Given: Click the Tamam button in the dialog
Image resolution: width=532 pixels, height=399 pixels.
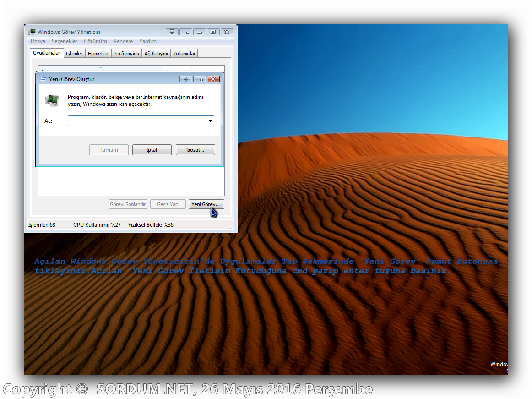Looking at the screenshot, I should (x=109, y=150).
